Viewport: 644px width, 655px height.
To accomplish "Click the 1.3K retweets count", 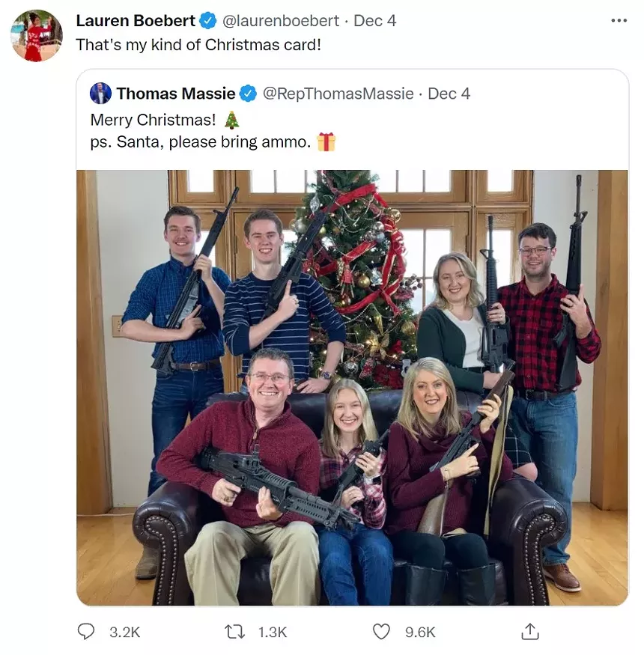I will [x=273, y=632].
